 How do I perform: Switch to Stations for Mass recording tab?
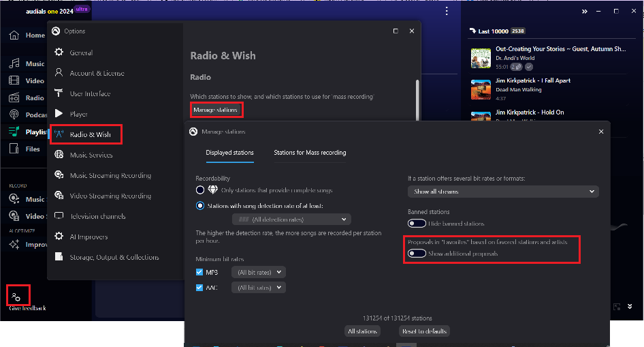click(310, 153)
